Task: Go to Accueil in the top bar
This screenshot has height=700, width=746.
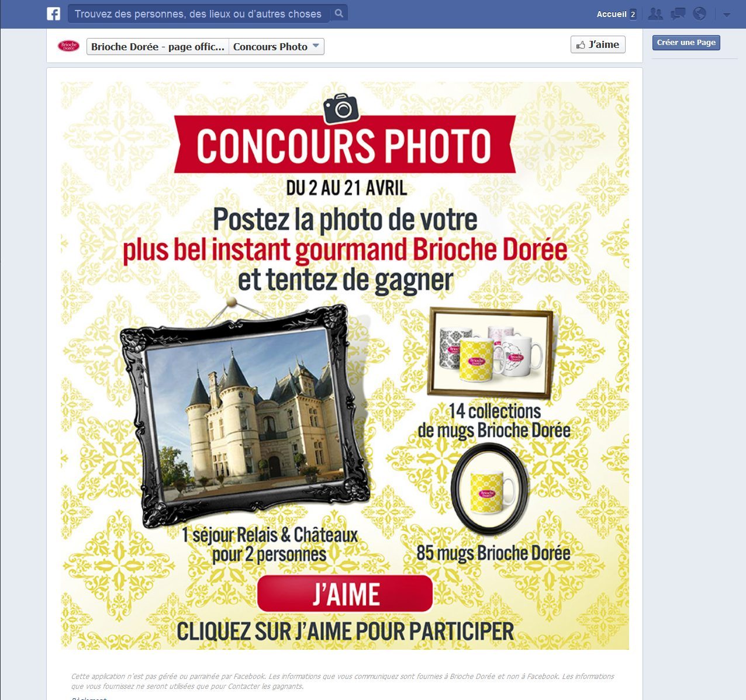Action: (x=612, y=14)
